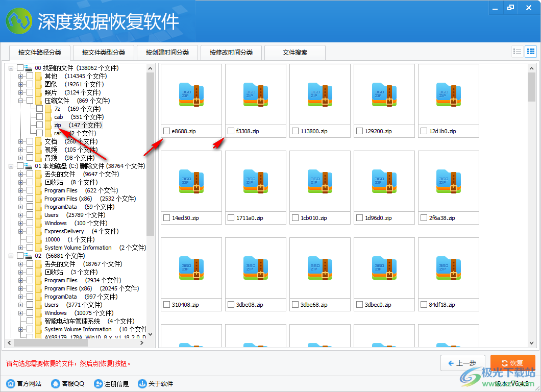Tick the 113800.zip checkbox
This screenshot has width=541, height=392.
(x=296, y=131)
